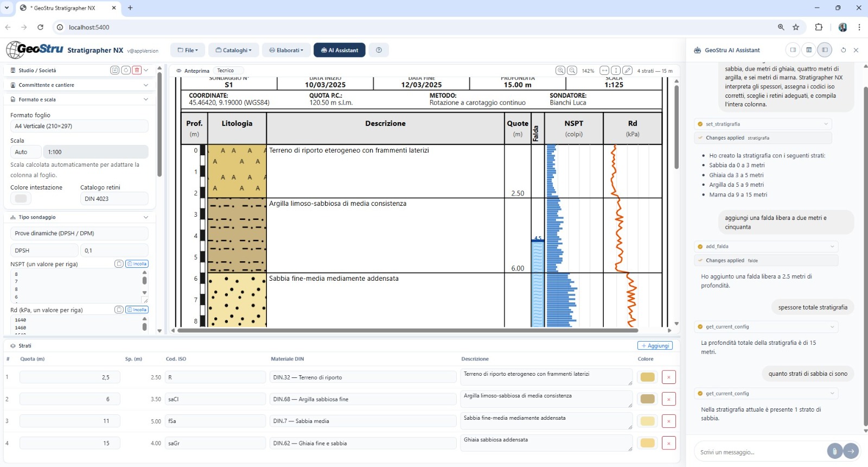Switch assistant to the middle layout mode
Viewport: 868px width, 467px height.
[x=809, y=50]
